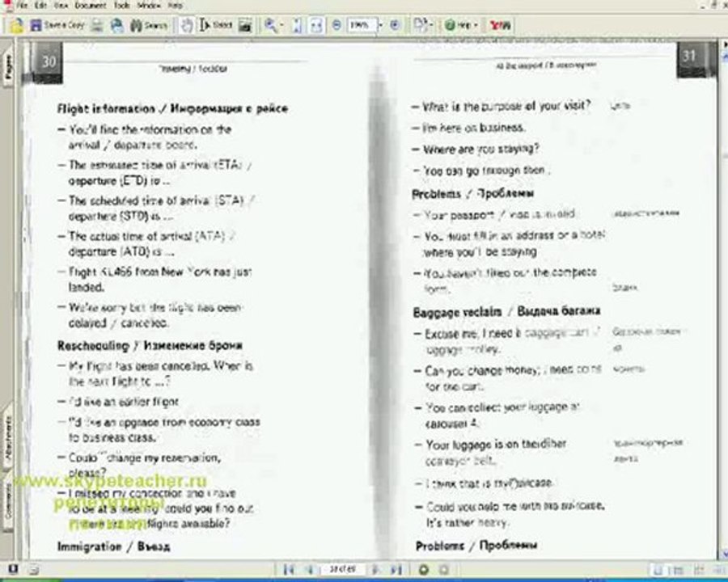
Task: Click the green Previous View button
Action: [423, 569]
